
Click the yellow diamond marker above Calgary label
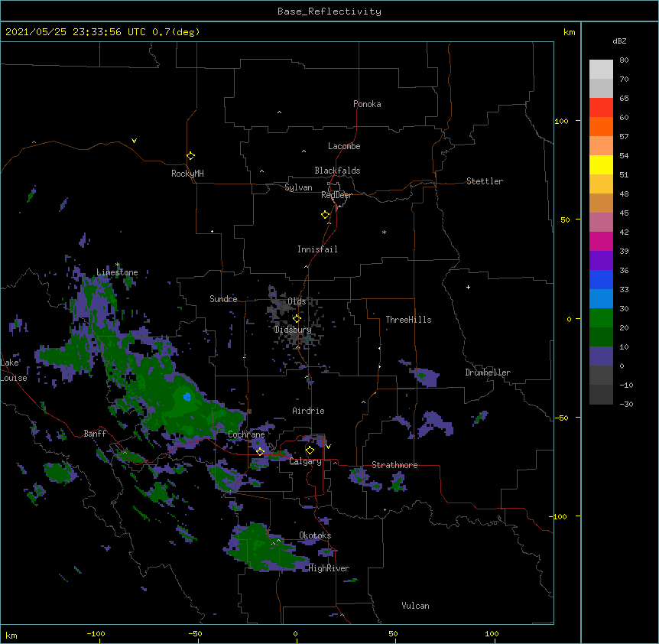[310, 450]
